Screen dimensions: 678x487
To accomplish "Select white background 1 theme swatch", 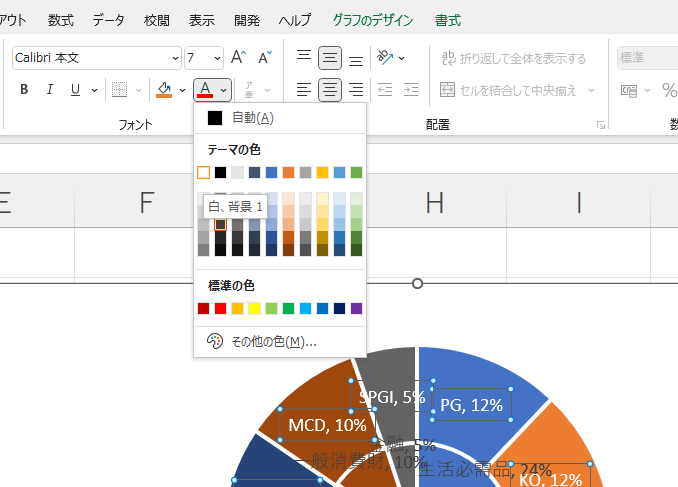I will pyautogui.click(x=203, y=173).
